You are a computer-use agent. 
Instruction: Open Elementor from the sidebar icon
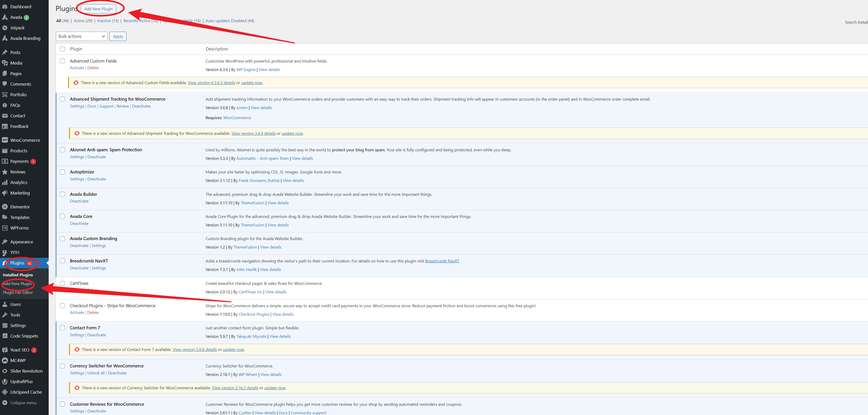5,206
